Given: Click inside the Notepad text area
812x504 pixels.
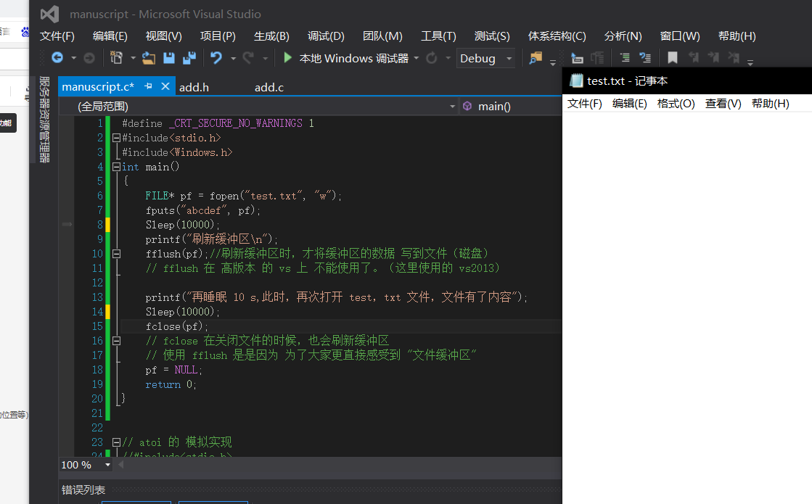Looking at the screenshot, I should [687, 308].
